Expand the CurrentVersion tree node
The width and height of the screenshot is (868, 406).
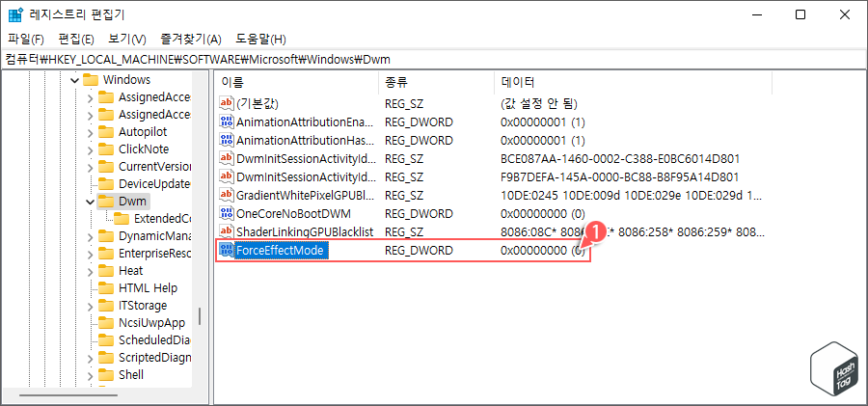91,167
